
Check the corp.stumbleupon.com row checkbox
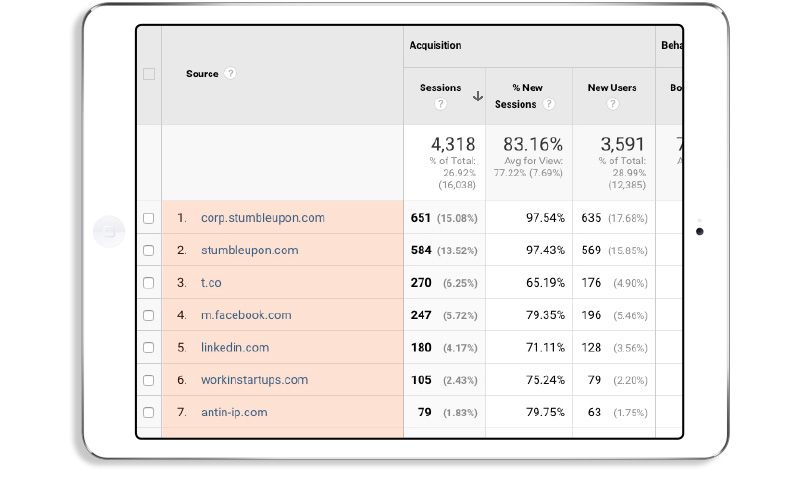[x=148, y=218]
